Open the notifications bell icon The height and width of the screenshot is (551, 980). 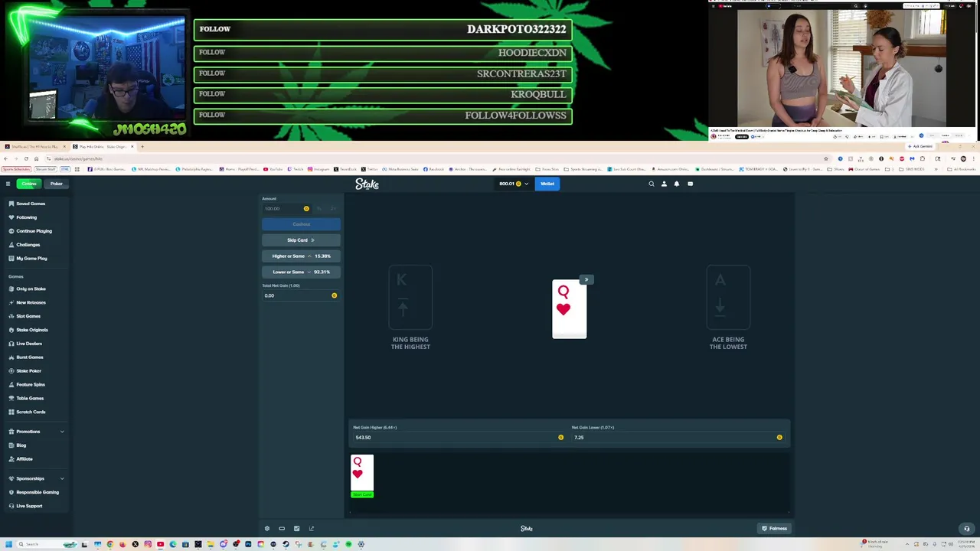677,184
